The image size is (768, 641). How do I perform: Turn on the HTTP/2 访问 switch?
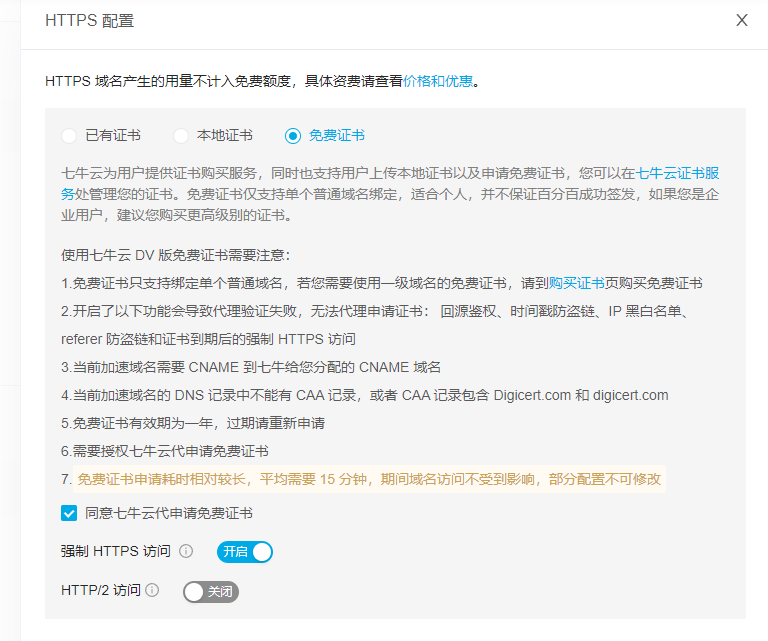tap(211, 592)
